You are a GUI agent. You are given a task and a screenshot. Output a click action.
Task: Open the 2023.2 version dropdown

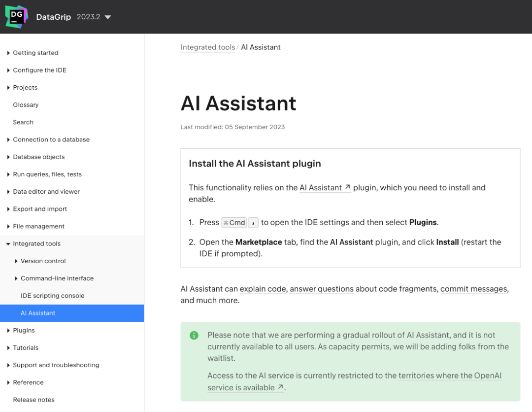[x=94, y=17]
